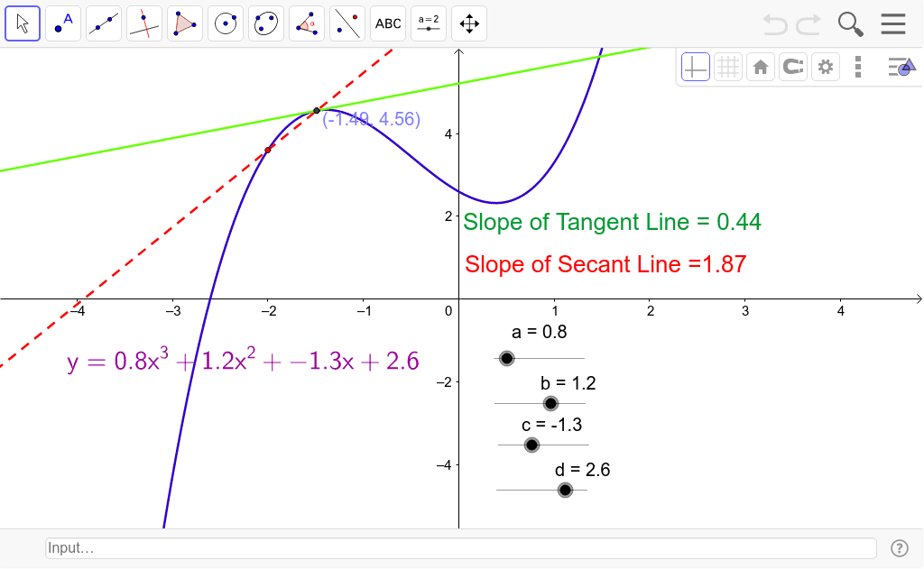Screen dimensions: 924x569
Task: Choose the Circle with Center tool
Action: tap(226, 23)
